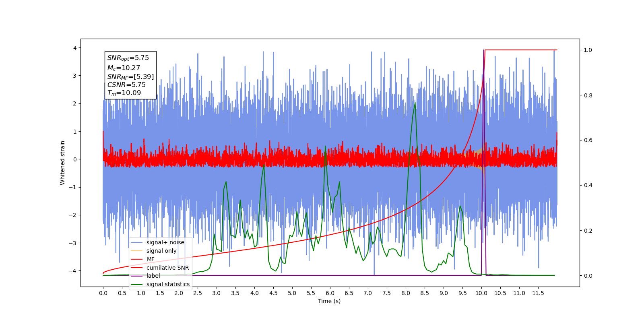Click the 1.0 tick on the right axis
This screenshot has height=322, width=644.
pyautogui.click(x=588, y=50)
